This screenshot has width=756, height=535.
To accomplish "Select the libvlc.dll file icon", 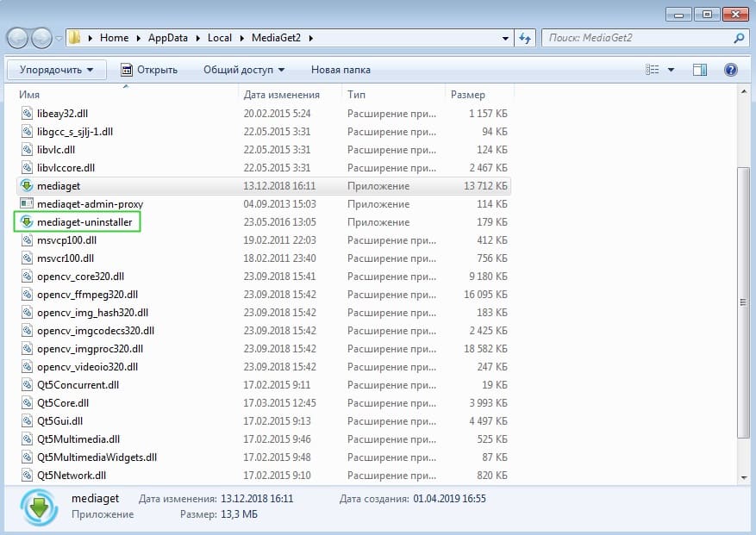I will 27,150.
